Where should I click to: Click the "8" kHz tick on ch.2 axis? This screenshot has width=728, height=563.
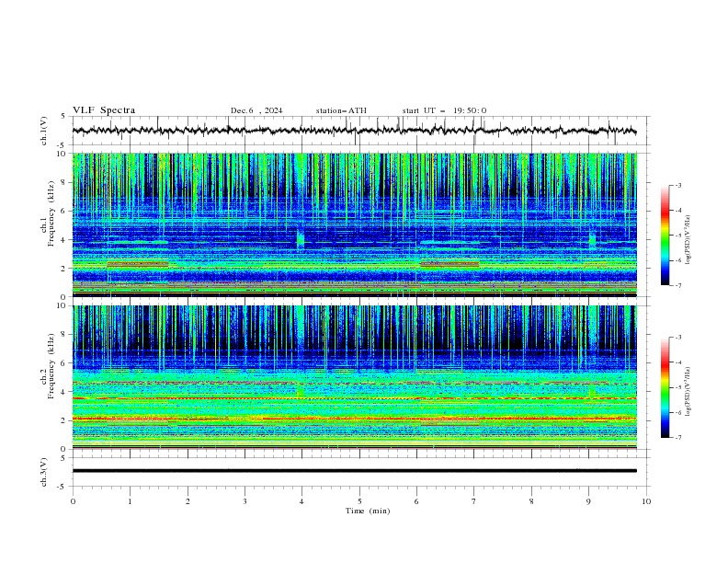click(x=65, y=335)
